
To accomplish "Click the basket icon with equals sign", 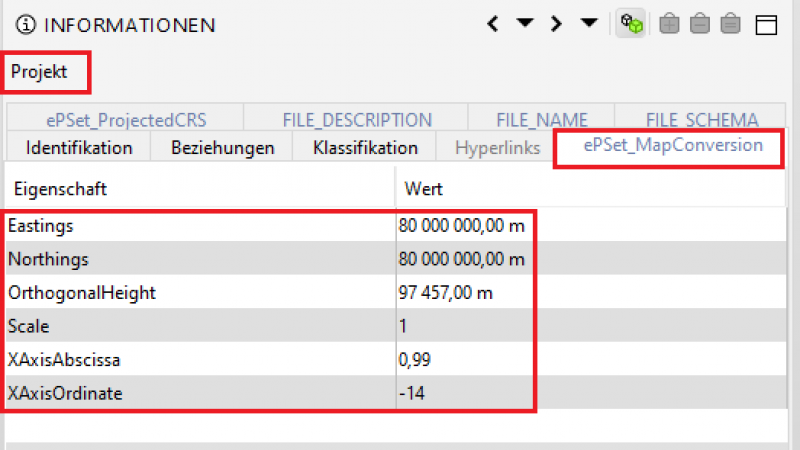I will (731, 24).
